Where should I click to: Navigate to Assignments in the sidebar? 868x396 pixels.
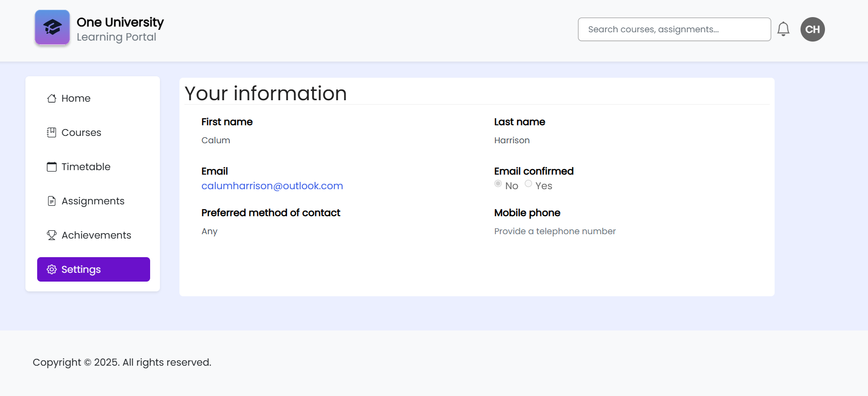click(x=93, y=201)
